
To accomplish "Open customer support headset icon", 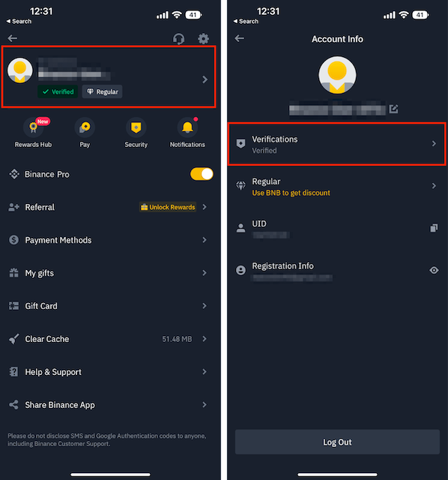I will 178,39.
